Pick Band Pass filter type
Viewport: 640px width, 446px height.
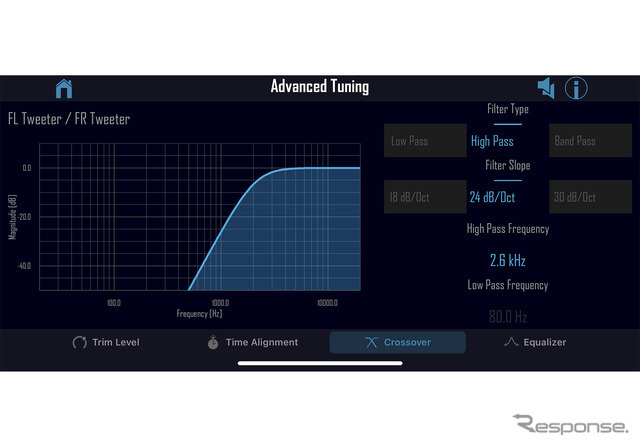[x=590, y=141]
